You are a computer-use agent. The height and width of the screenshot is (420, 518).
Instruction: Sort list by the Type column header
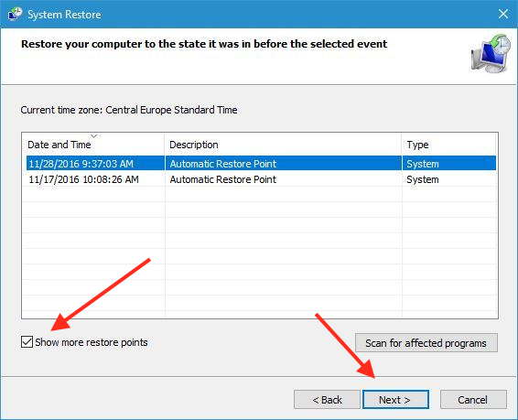click(x=448, y=145)
